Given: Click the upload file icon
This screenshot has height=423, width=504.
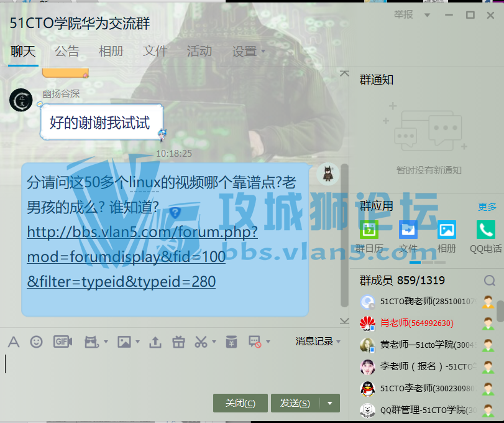Looking at the screenshot, I should tap(155, 342).
